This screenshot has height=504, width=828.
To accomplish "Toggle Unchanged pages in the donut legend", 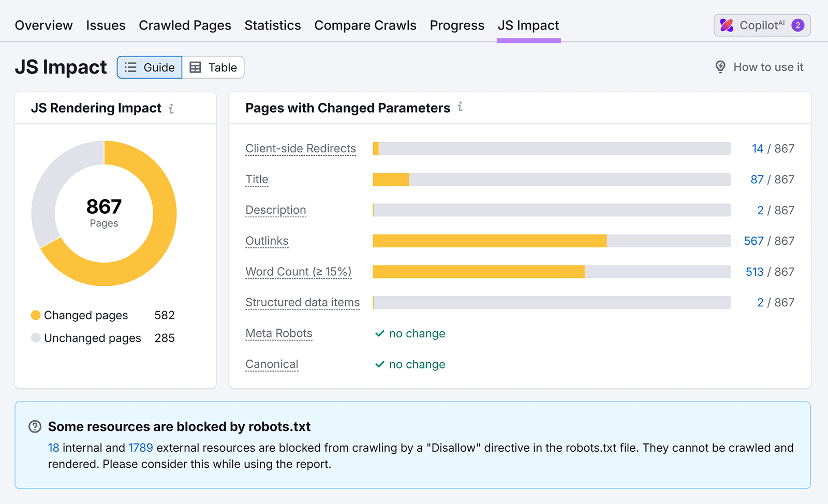I will point(92,338).
